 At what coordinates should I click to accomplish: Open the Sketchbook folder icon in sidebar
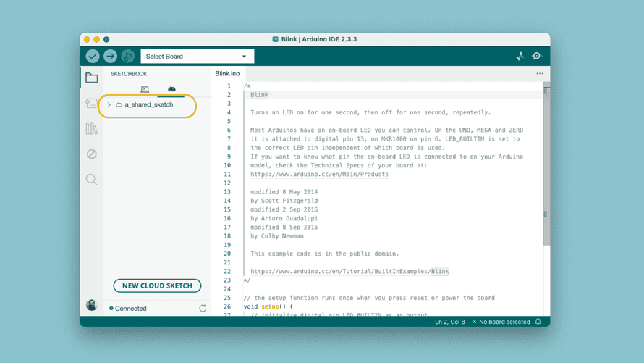tap(92, 78)
